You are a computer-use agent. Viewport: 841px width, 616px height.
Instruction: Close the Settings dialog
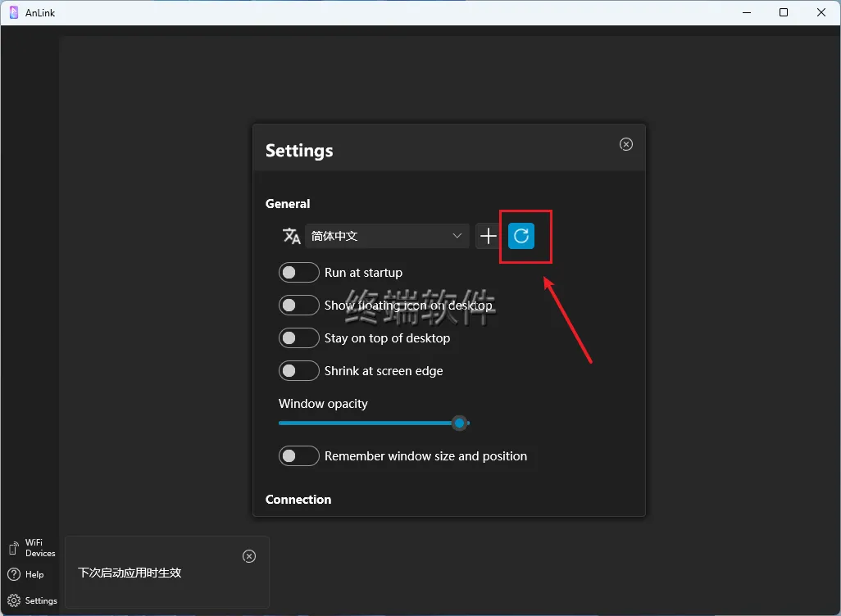(x=626, y=144)
